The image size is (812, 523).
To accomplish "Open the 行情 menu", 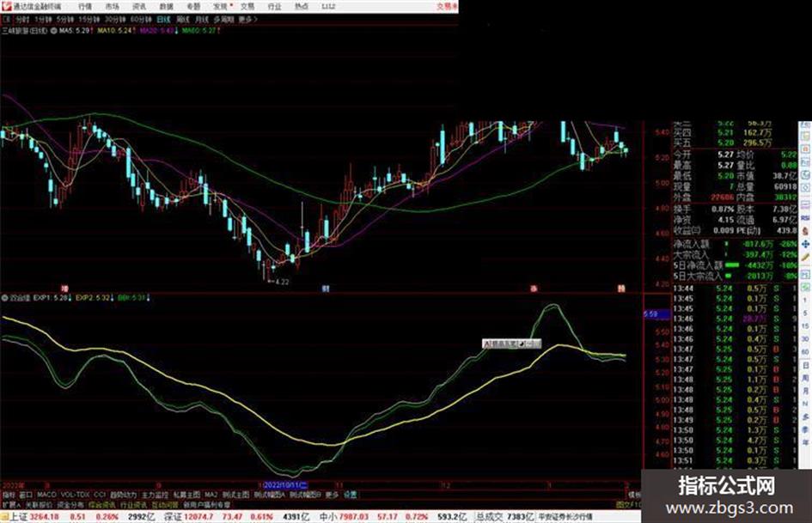I will (85, 6).
